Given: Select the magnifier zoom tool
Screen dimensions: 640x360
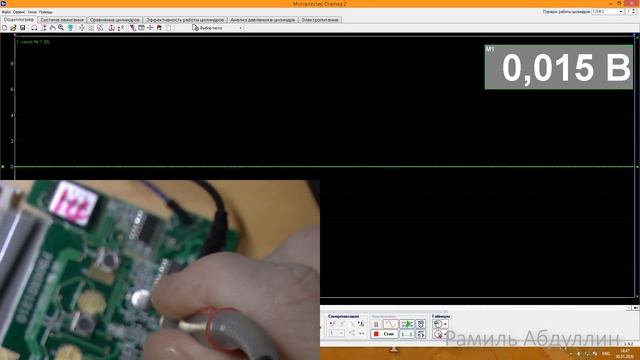Looking at the screenshot, I should pos(61,28).
